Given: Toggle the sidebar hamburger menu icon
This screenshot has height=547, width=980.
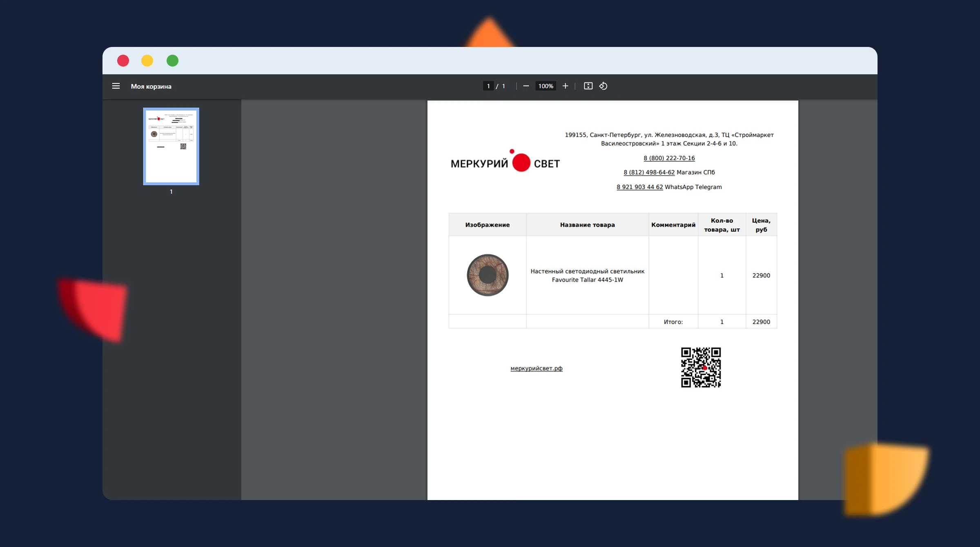Looking at the screenshot, I should click(116, 86).
